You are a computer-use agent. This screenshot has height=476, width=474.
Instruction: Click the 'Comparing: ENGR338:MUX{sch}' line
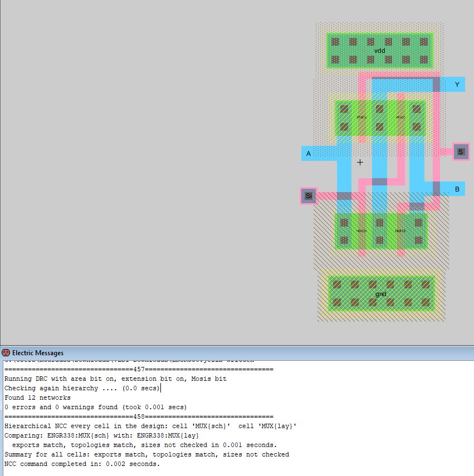point(102,435)
